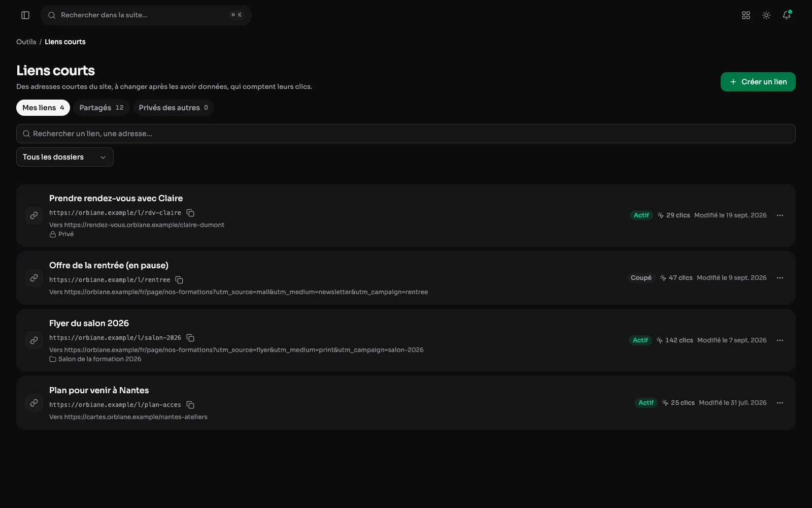This screenshot has width=812, height=508.
Task: Copy the rentree short link
Action: pos(179,280)
